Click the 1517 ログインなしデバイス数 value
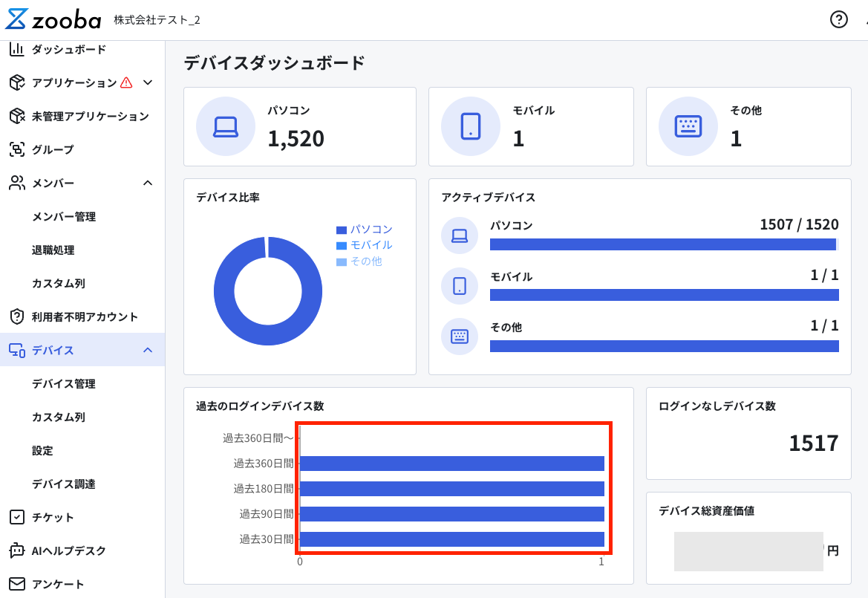 [x=813, y=443]
